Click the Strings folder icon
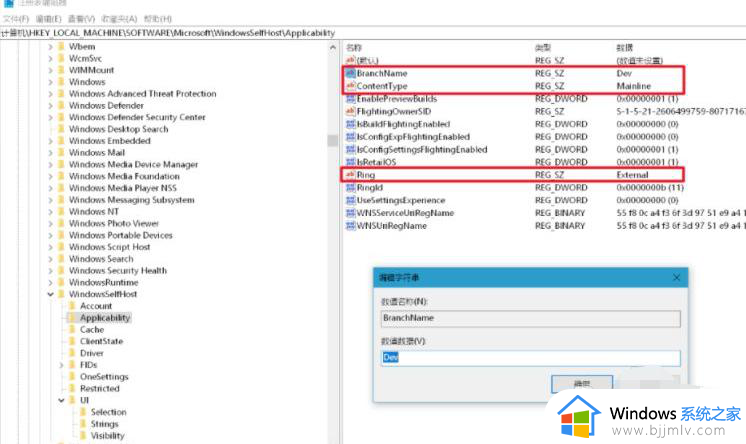Screen dimensions: 746x444 [x=83, y=424]
